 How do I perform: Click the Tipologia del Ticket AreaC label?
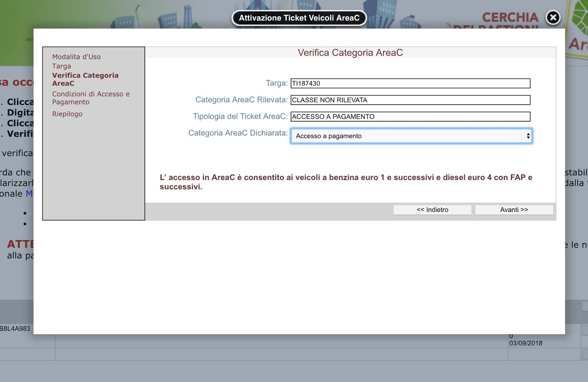240,116
